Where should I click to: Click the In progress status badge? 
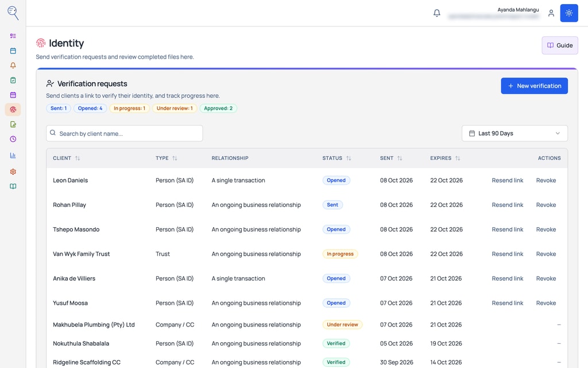coord(340,254)
